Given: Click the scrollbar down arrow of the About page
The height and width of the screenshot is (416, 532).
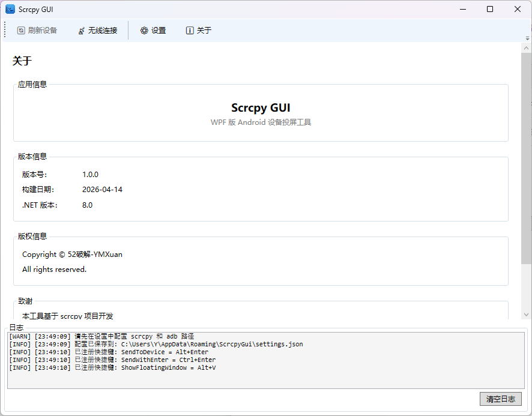Looking at the screenshot, I should pyautogui.click(x=526, y=314).
